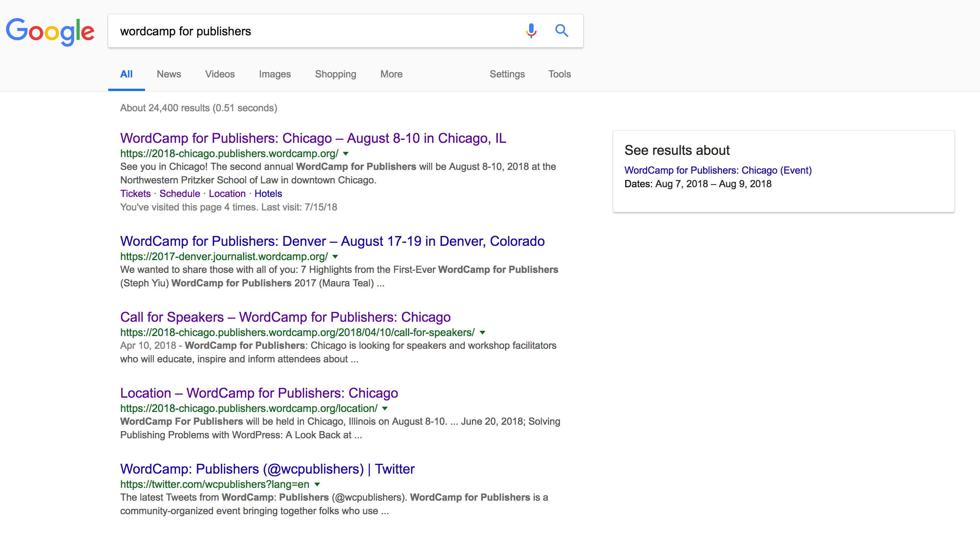Image resolution: width=980 pixels, height=536 pixels.
Task: Open the More search categories menu
Action: tap(392, 74)
